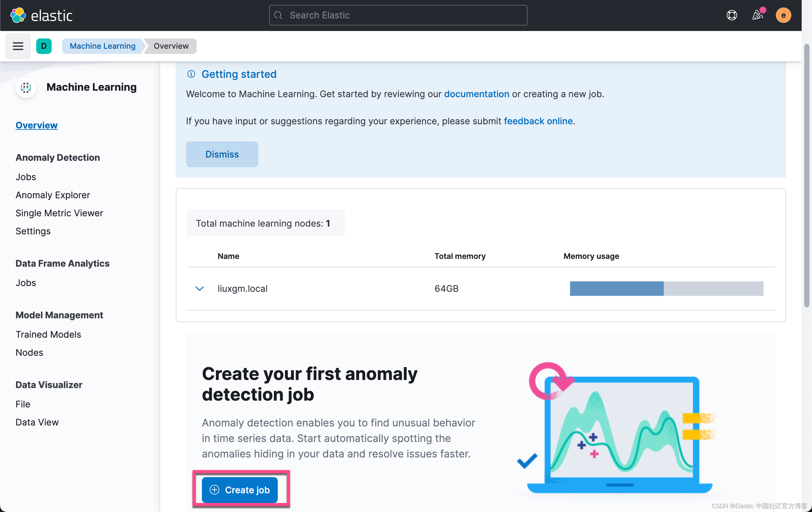
Task: Click the Create job button
Action: [x=240, y=490]
